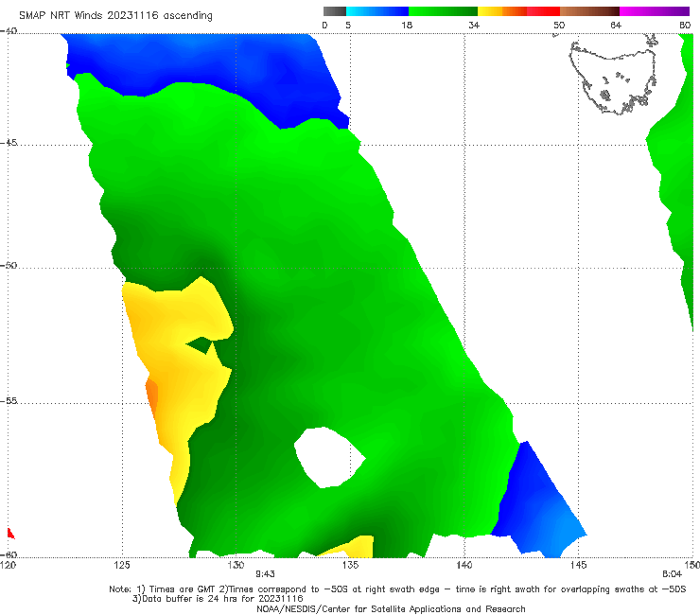Viewport: 700px width, 615px height.
Task: Click the gray segment of the wind colorbar
Action: click(x=335, y=11)
